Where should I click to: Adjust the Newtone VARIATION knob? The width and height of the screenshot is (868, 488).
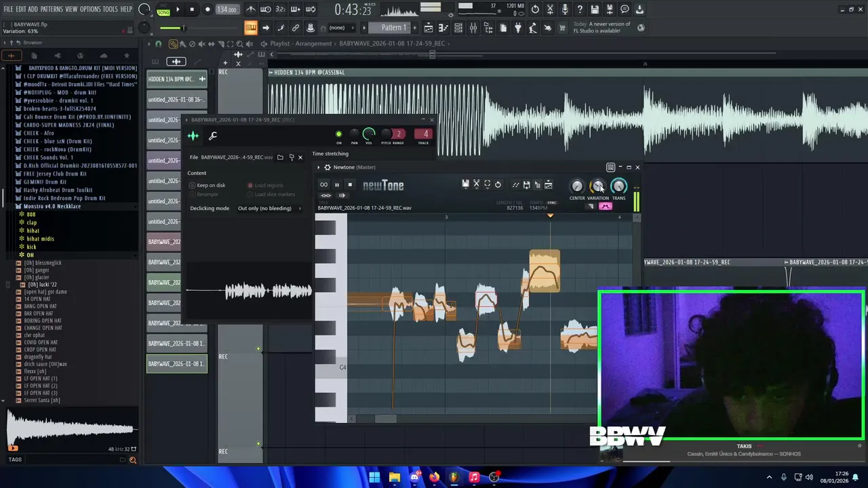point(597,186)
